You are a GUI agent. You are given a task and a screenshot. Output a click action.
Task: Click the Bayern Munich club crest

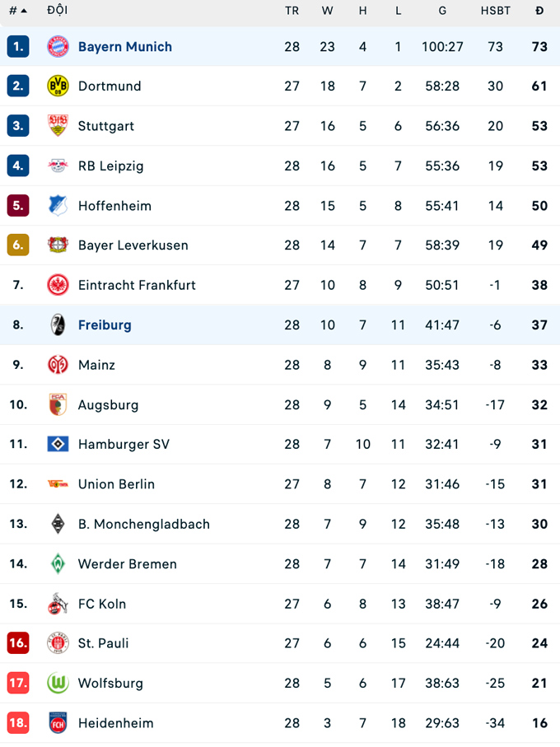[58, 47]
